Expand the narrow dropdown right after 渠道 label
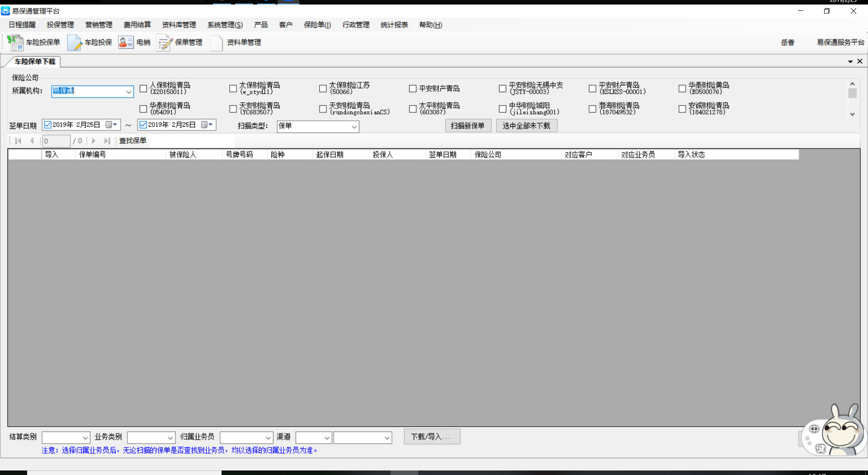This screenshot has height=475, width=868. point(327,437)
